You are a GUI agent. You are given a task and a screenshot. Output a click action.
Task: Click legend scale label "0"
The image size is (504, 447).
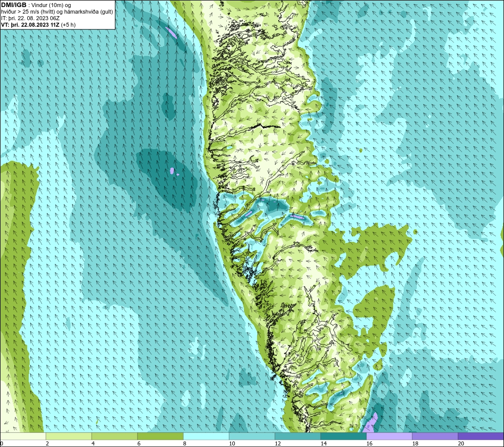point(2,443)
